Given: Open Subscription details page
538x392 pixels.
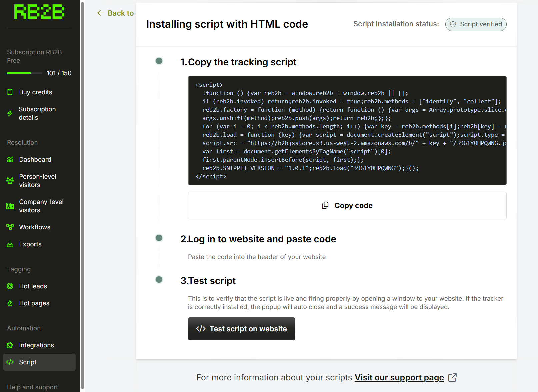Looking at the screenshot, I should [39, 113].
